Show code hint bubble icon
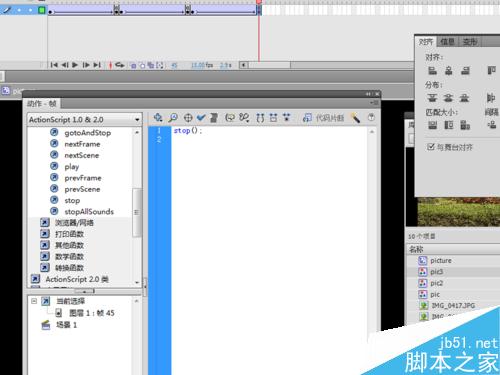500x375 pixels. 230,117
